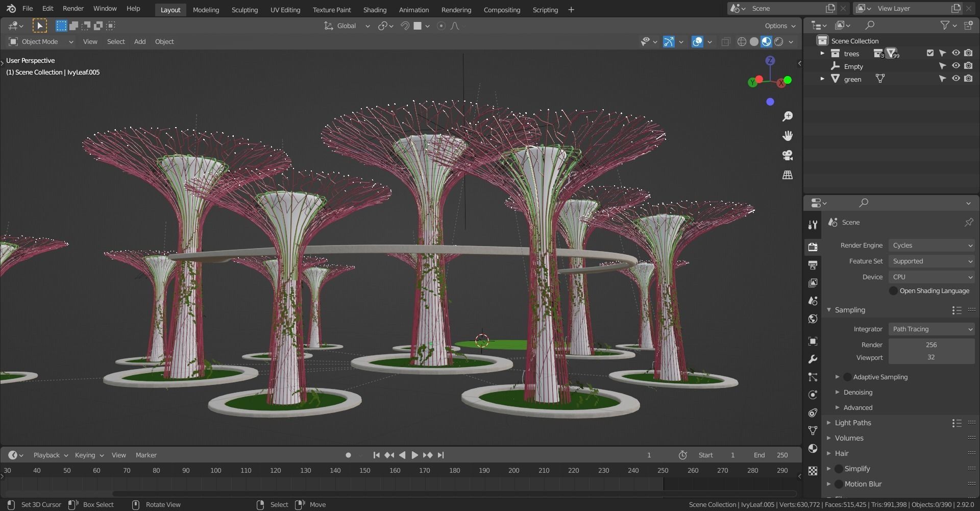Enable Adaptive Sampling checkbox
Viewport: 980px width, 511px height.
[847, 377]
